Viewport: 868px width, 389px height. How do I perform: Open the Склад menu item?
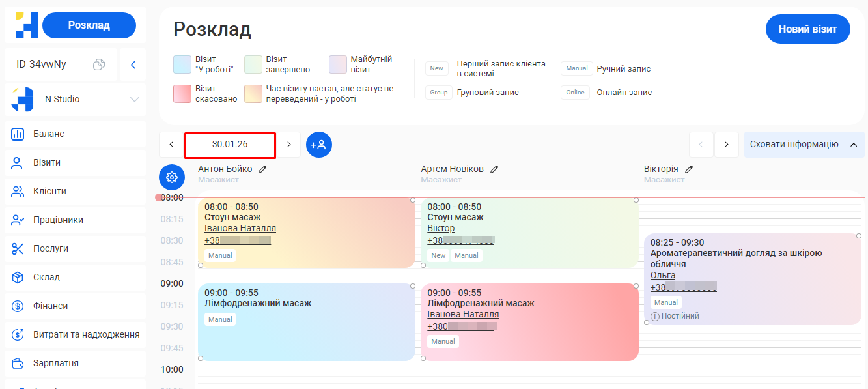point(46,277)
